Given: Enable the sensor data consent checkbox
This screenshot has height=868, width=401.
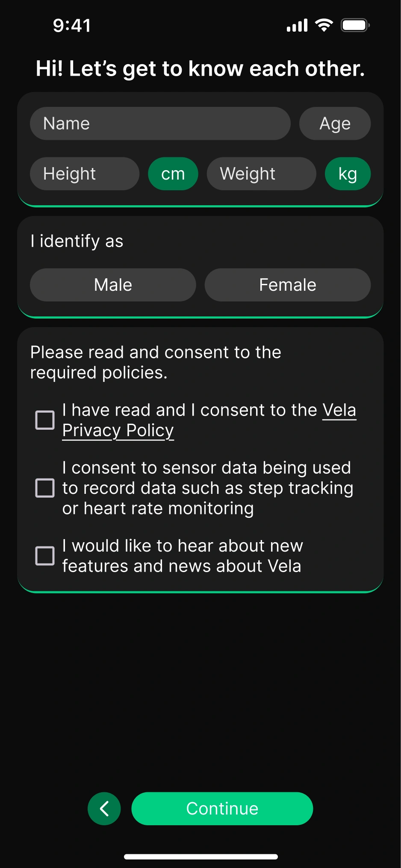Looking at the screenshot, I should point(45,488).
